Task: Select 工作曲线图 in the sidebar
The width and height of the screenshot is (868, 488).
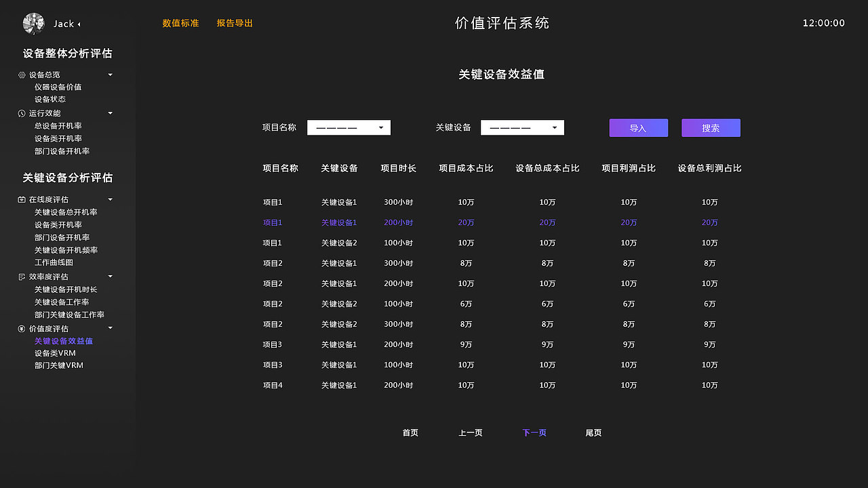Action: pyautogui.click(x=57, y=262)
